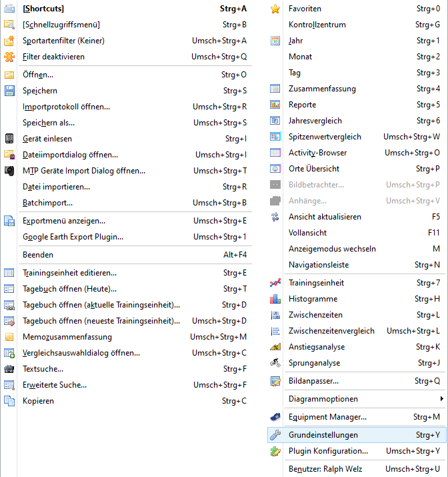Image resolution: width=448 pixels, height=477 pixels.
Task: Click the Alt+F4 shortcut label
Action: click(x=235, y=255)
